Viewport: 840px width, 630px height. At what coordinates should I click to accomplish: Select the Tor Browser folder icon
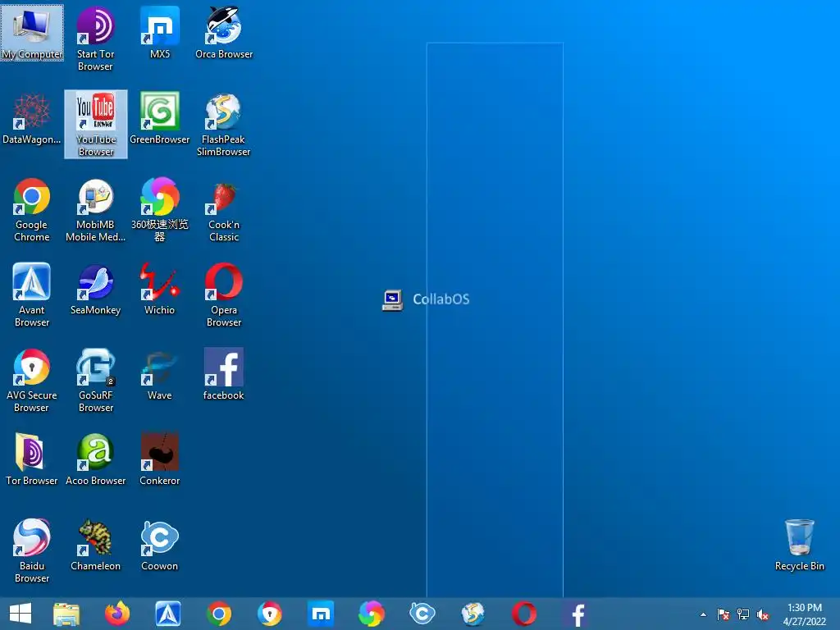click(32, 459)
